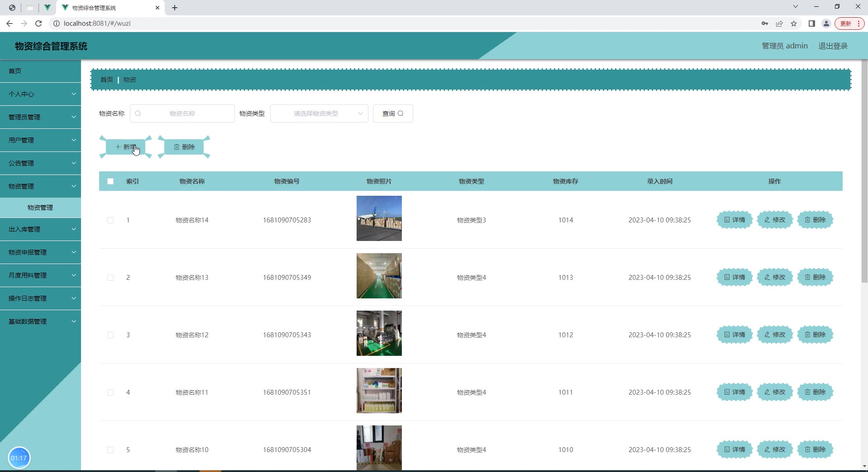
Task: Check the row for 物资名称11
Action: click(x=110, y=392)
